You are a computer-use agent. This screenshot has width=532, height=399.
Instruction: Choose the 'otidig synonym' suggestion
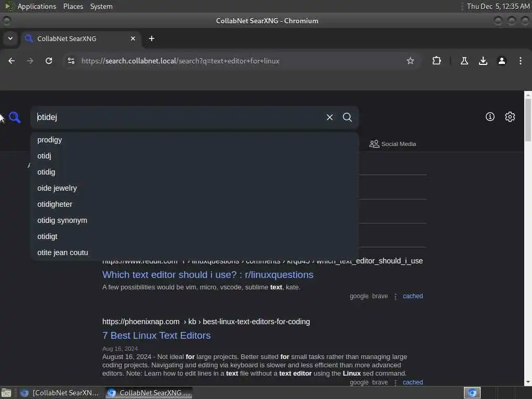[x=194, y=220]
